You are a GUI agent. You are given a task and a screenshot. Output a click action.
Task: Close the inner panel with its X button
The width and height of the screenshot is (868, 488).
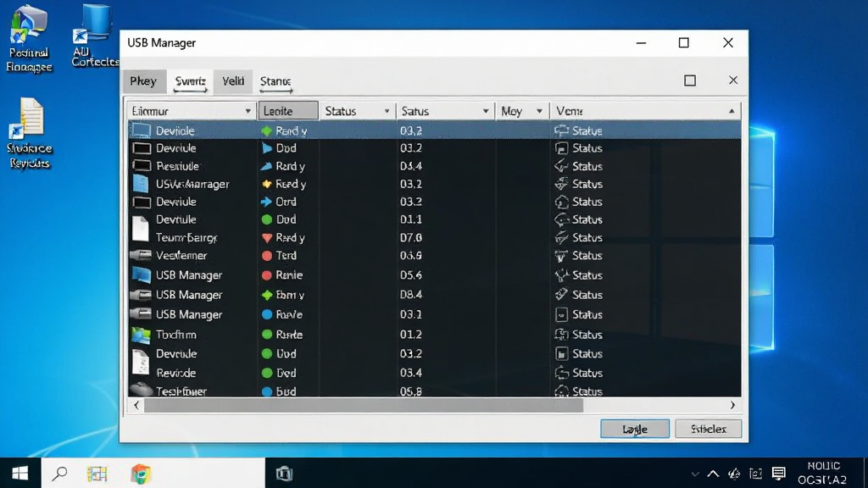(733, 80)
